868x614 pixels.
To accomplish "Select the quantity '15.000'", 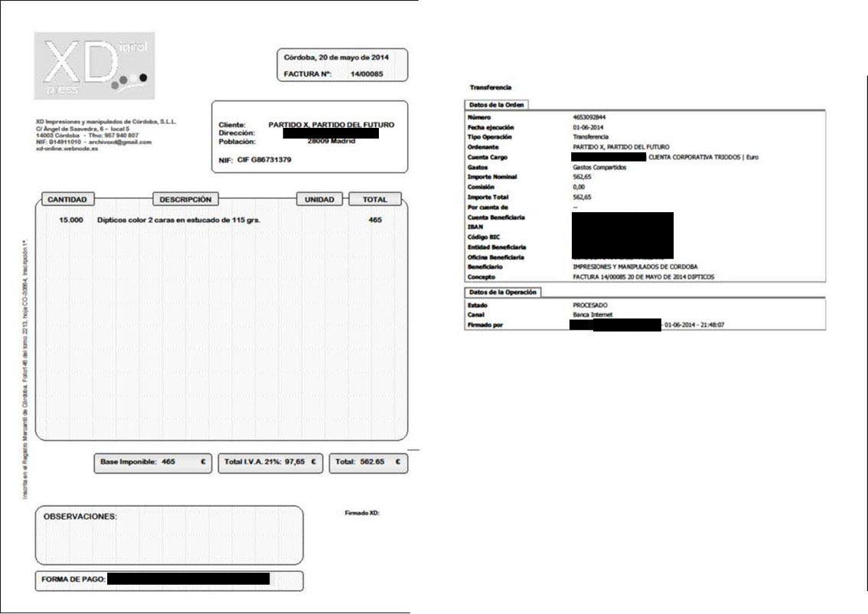I will point(71,220).
